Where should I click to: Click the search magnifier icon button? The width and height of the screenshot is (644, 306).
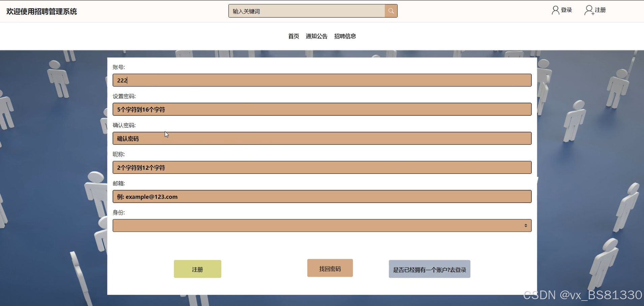tap(391, 11)
